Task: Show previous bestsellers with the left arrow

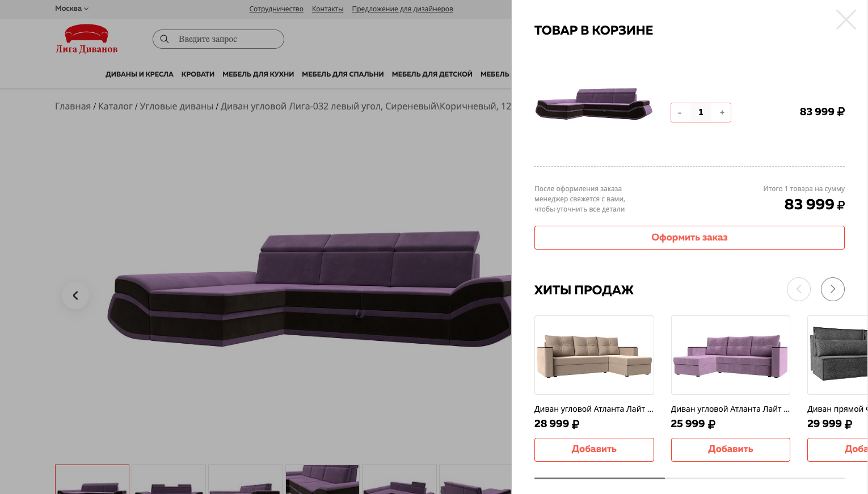Action: coord(798,289)
